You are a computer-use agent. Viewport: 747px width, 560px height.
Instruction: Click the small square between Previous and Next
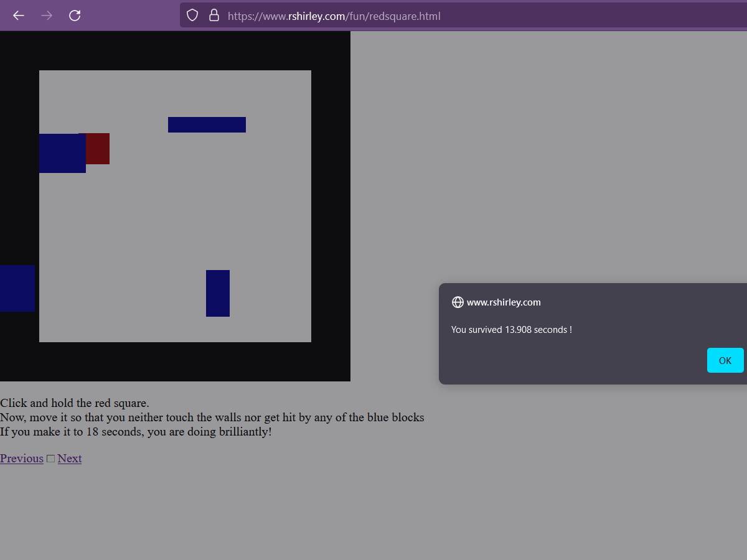click(50, 459)
